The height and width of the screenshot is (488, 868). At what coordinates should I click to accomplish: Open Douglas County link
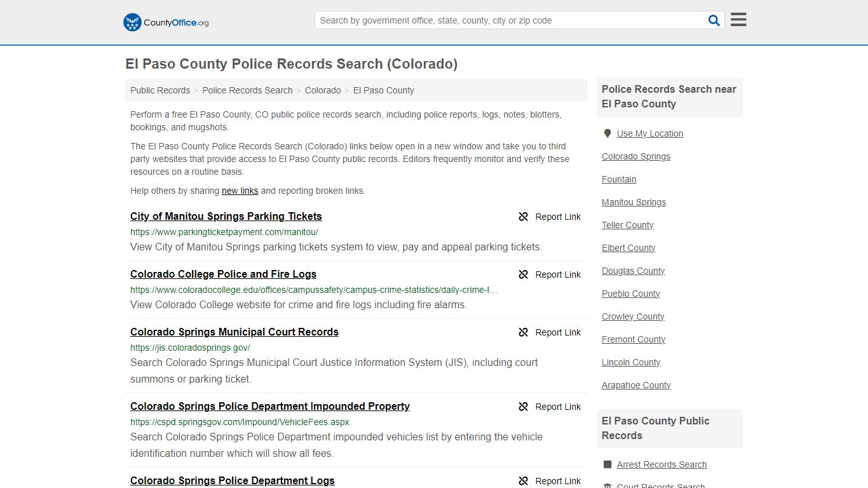(634, 271)
